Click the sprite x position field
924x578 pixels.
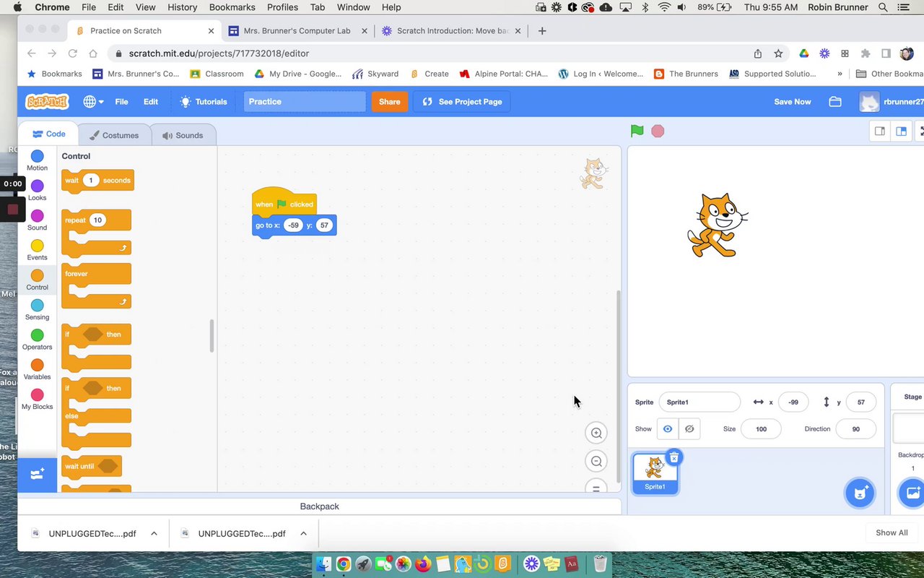click(x=793, y=402)
